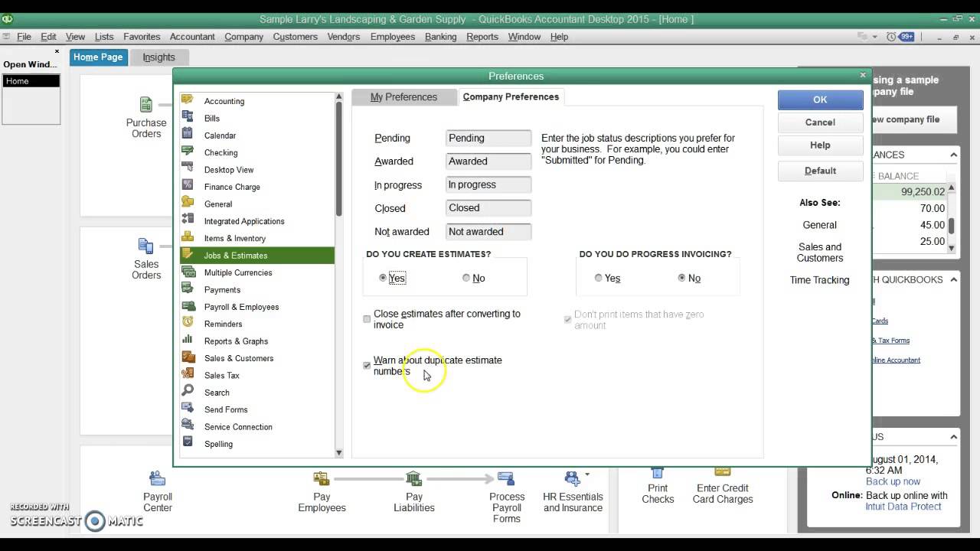Image resolution: width=980 pixels, height=551 pixels.
Task: Click the Awarded status description field
Action: tap(488, 161)
